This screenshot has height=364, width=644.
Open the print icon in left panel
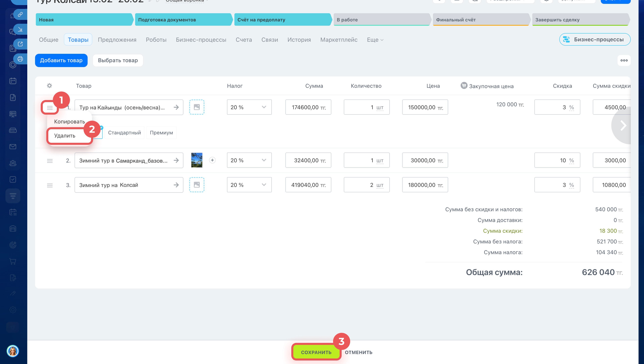[x=20, y=59]
